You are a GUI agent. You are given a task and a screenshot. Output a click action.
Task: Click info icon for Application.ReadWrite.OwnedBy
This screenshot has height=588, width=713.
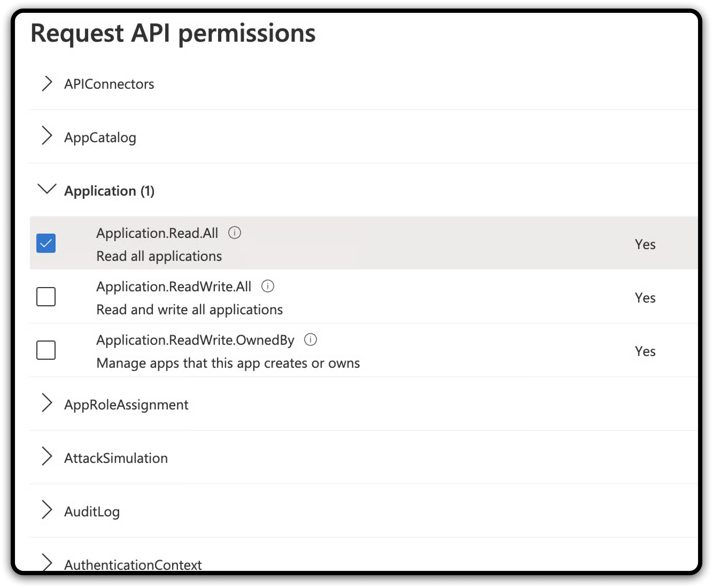(310, 339)
